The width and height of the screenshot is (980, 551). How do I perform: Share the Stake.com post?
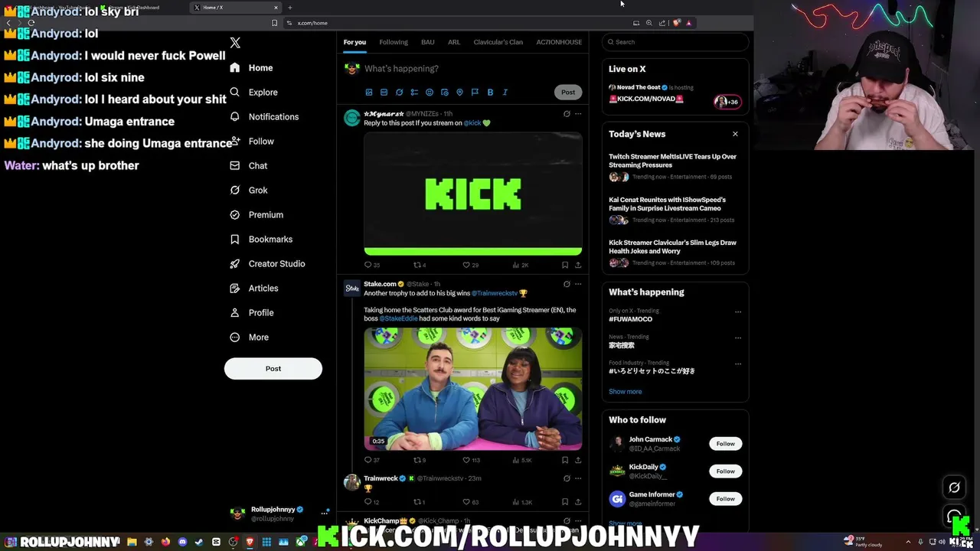click(578, 460)
